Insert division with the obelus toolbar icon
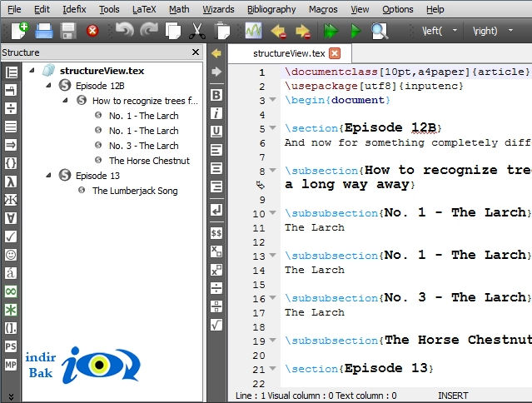Screen dimensions: 532x403 coord(216,288)
